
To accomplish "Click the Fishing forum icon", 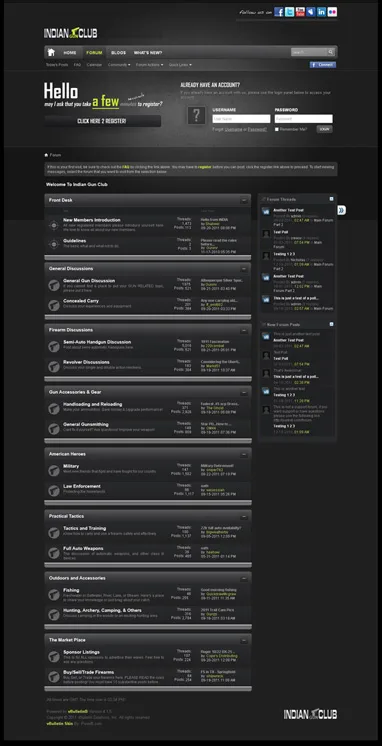I will coord(54,595).
